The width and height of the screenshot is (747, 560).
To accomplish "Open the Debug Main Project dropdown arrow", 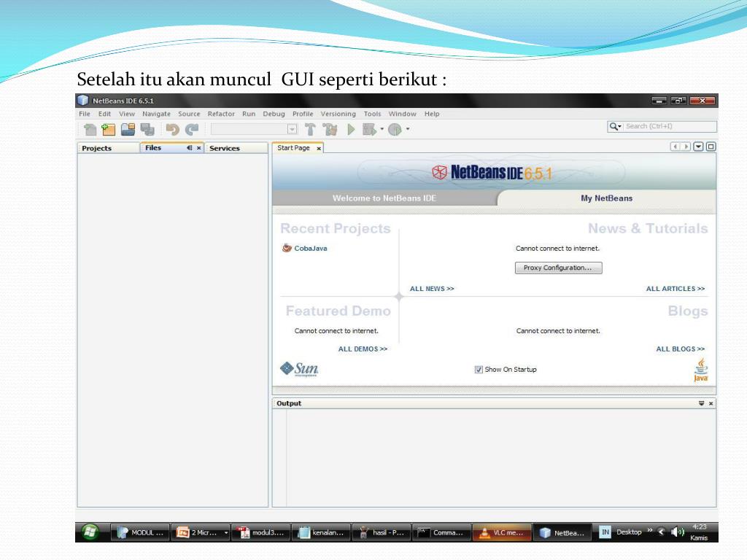I will [x=382, y=129].
